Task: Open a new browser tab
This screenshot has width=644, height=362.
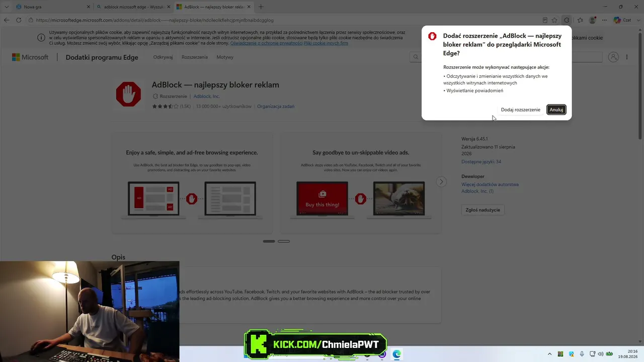Action: click(x=261, y=7)
